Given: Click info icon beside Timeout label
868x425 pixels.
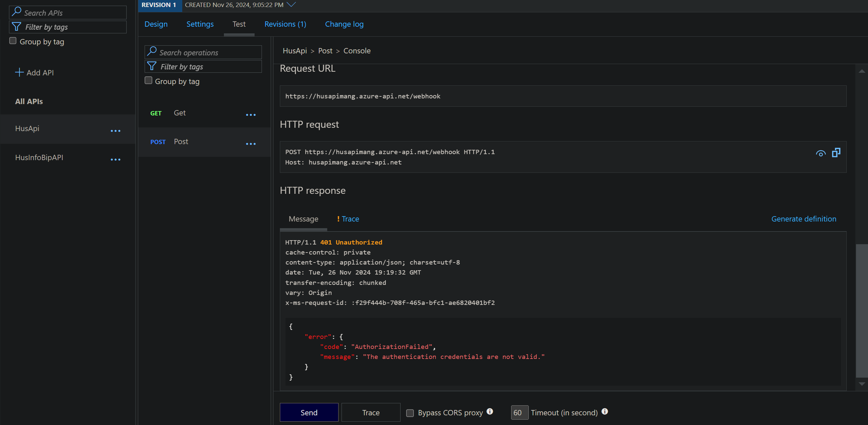Looking at the screenshot, I should [605, 412].
